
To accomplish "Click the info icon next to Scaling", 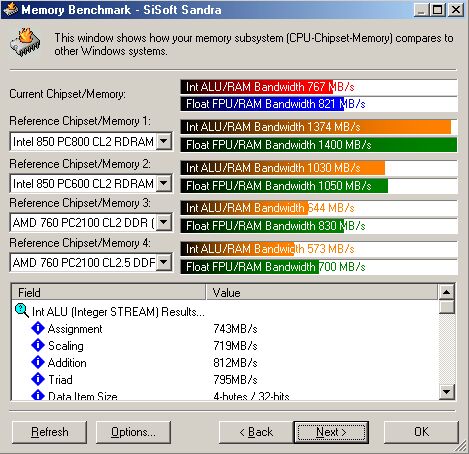I will click(38, 345).
